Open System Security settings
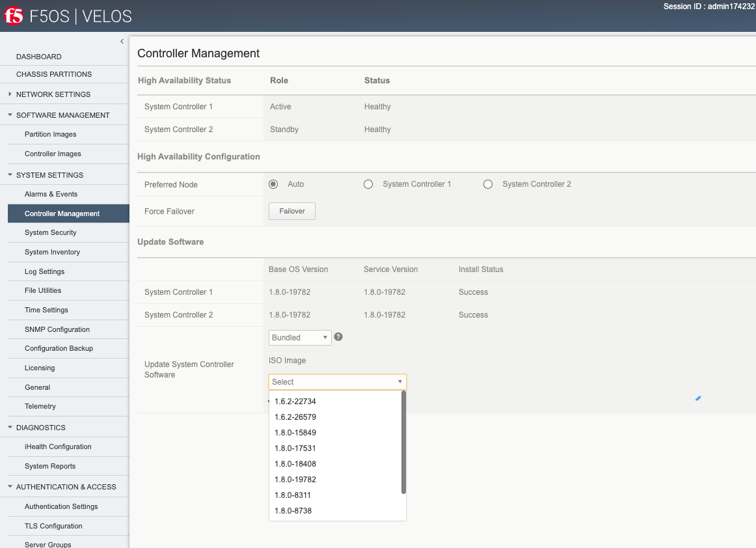 coord(51,232)
